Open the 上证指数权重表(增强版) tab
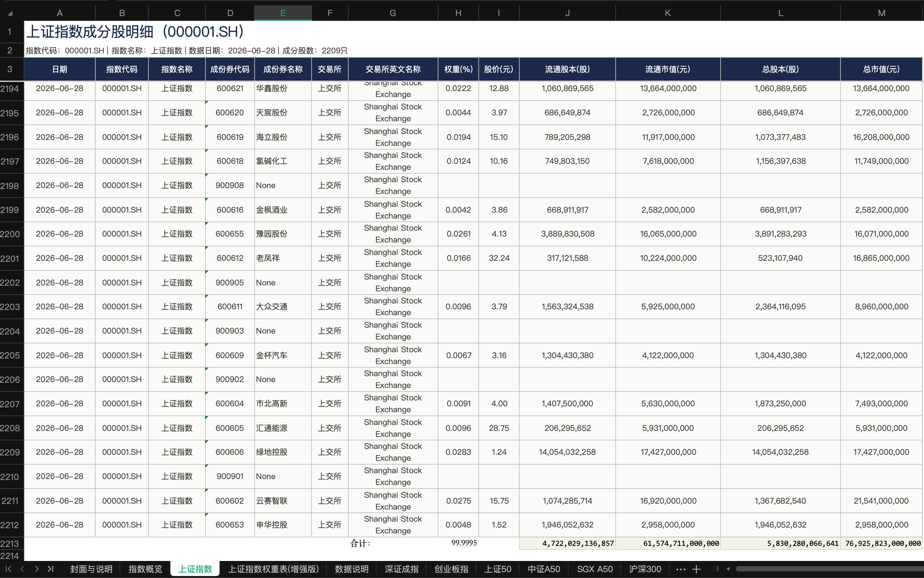 coord(273,569)
